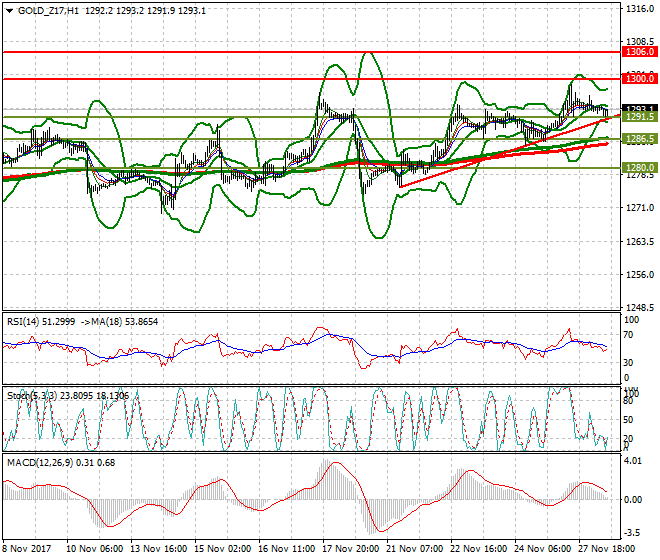This screenshot has height=560, width=660.
Task: Select the MACD 0.00 scale label
Action: 633,500
